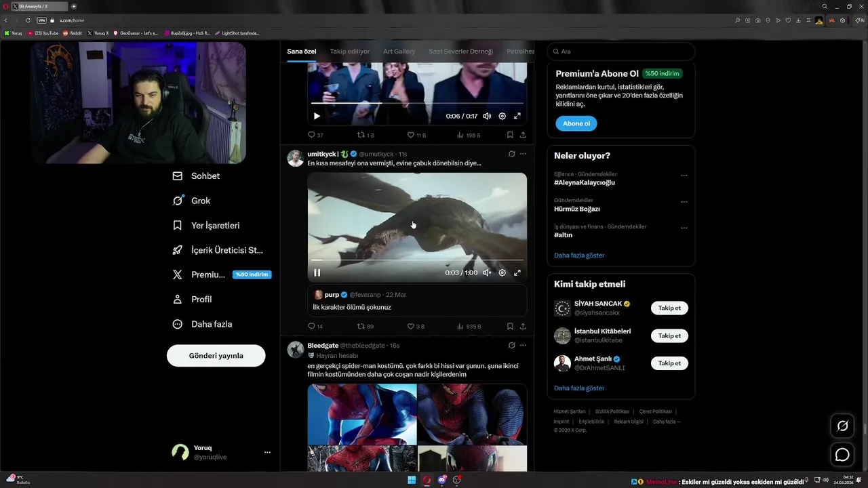
Task: Open floating Grok button
Action: (842, 426)
